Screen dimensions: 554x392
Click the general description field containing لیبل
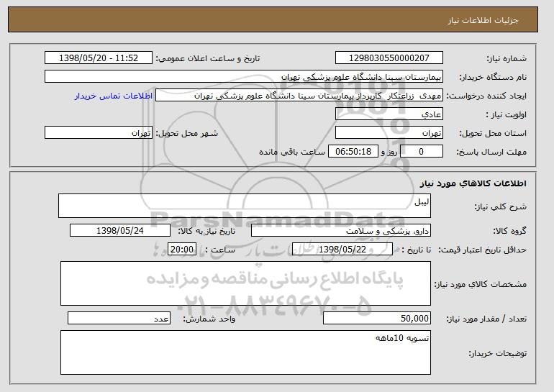(245, 206)
